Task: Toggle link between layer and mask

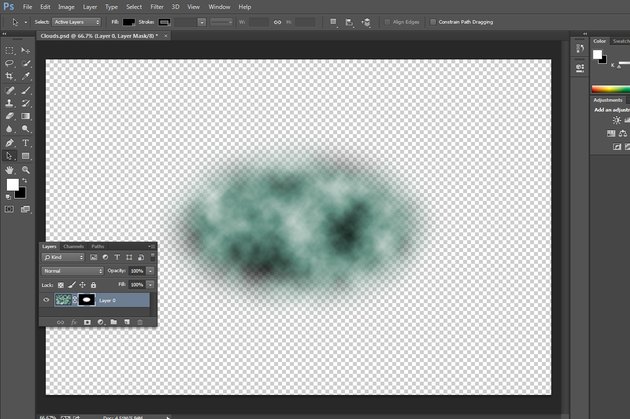Action: tap(75, 300)
